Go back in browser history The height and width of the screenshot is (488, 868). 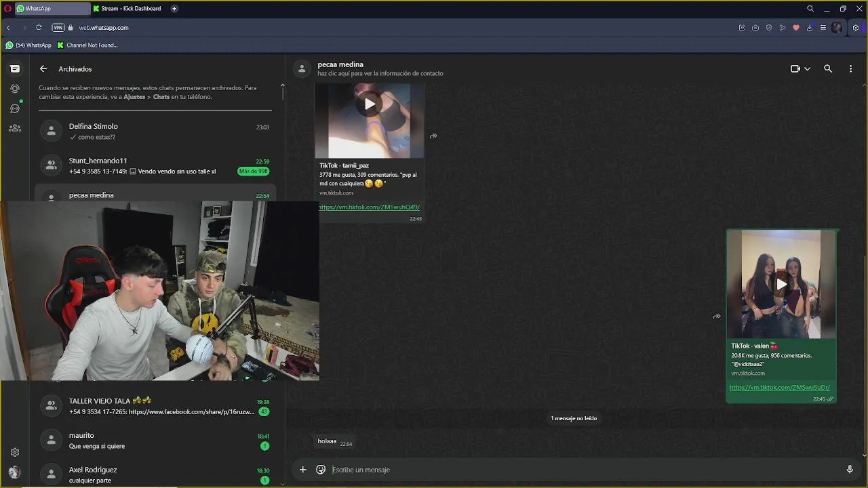click(x=8, y=28)
